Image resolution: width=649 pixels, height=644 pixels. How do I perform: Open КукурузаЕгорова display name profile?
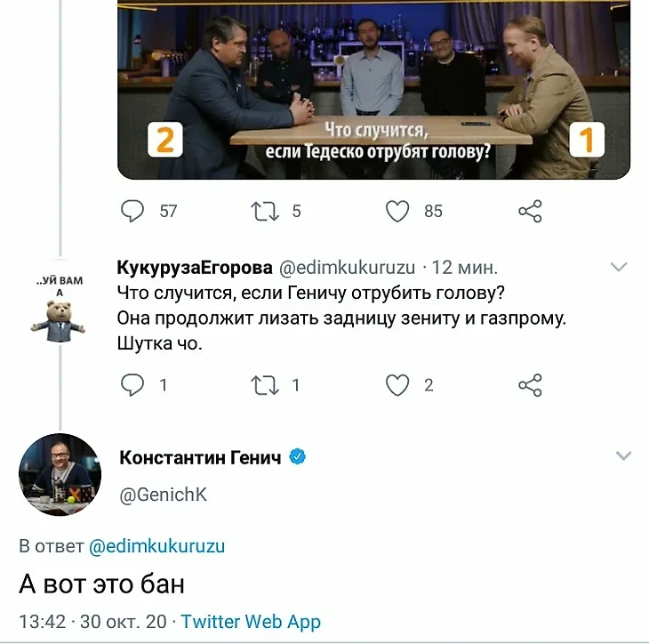[196, 268]
